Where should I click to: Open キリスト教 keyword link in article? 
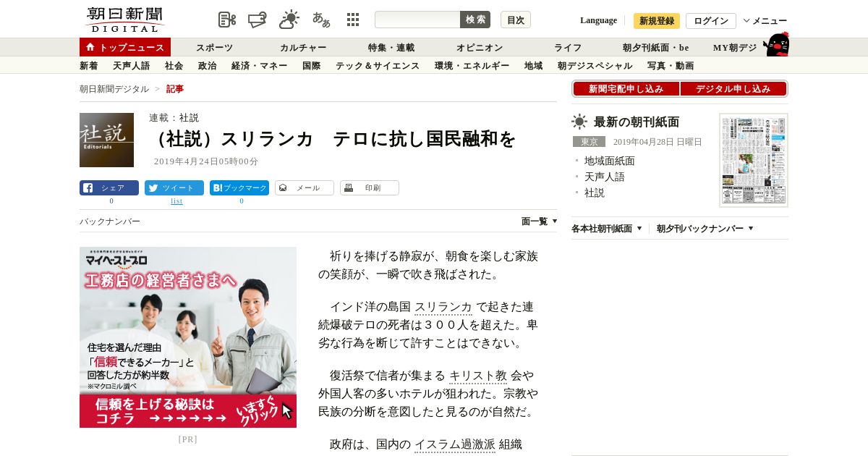point(478,376)
